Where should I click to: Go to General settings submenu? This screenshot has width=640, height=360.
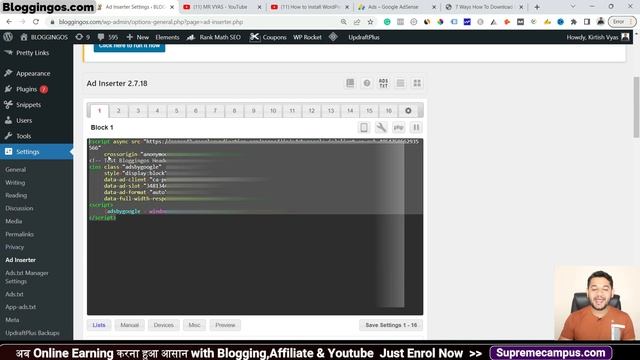click(x=16, y=169)
